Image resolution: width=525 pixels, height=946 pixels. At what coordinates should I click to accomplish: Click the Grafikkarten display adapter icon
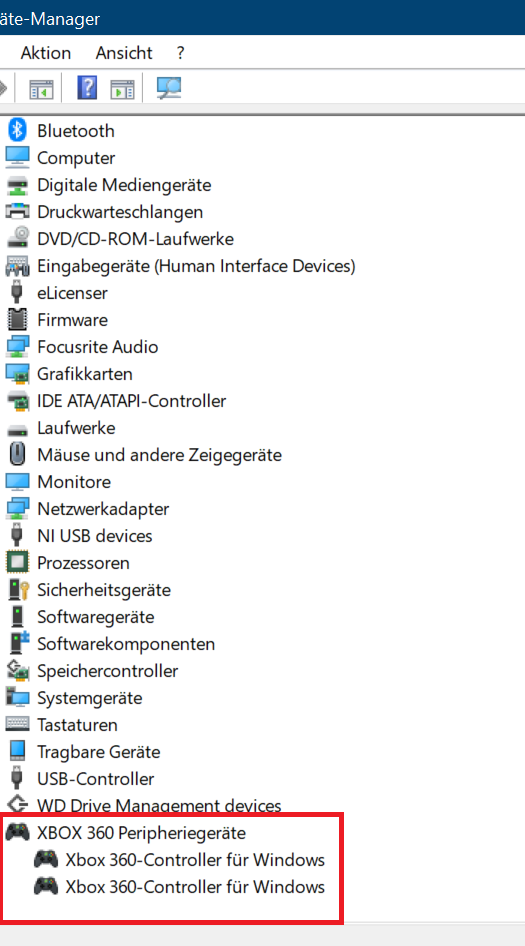pyautogui.click(x=18, y=374)
